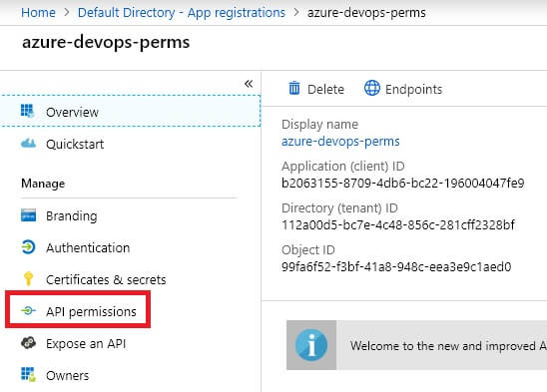Click the Certificates & secrets key icon
This screenshot has height=392, width=547.
(x=28, y=278)
